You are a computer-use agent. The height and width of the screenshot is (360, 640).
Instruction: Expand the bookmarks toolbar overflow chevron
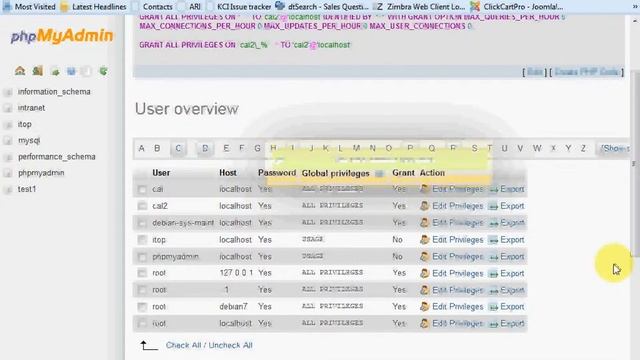coord(635,7)
